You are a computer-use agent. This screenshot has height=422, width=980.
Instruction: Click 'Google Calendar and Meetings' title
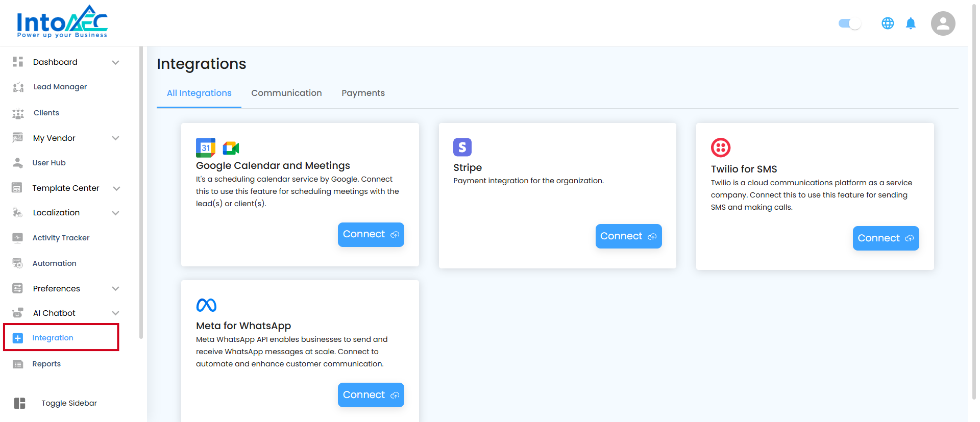coord(273,165)
